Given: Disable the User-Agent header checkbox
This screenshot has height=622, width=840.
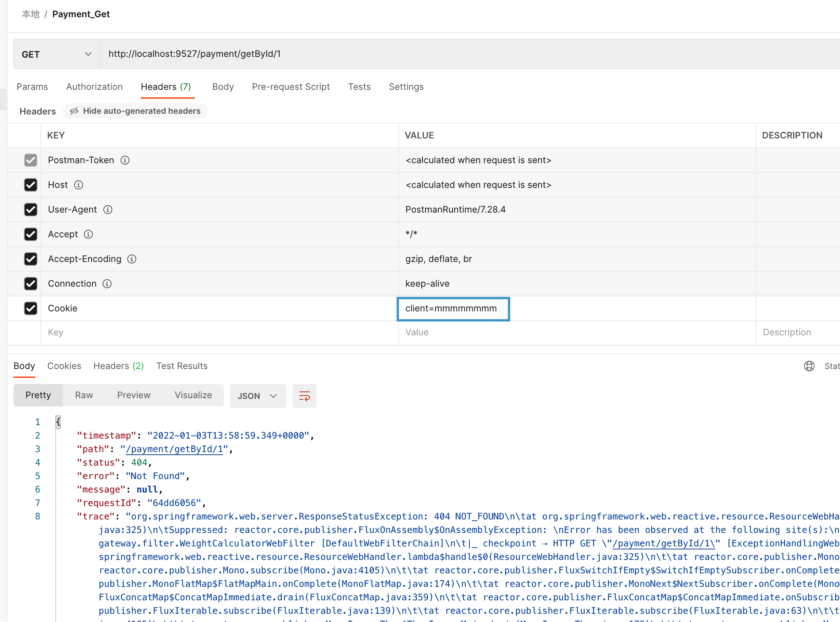Looking at the screenshot, I should click(30, 209).
